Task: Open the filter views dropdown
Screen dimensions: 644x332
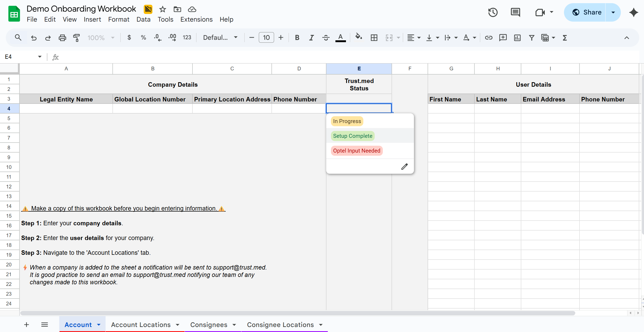Action: 548,38
